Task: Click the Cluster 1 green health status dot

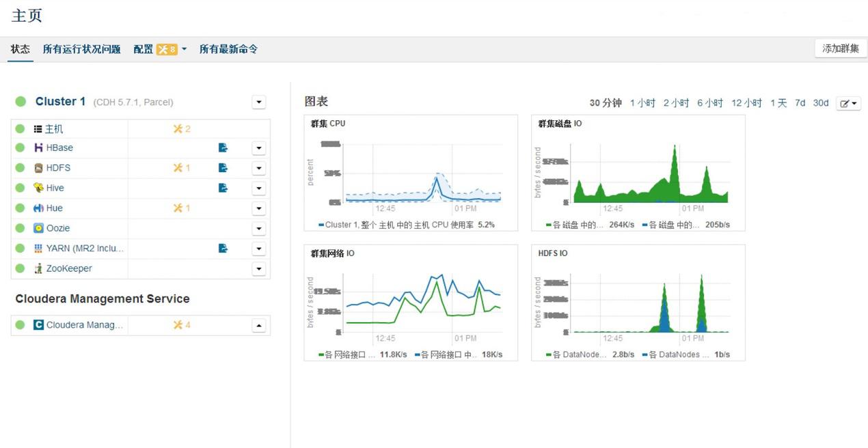Action: tap(21, 102)
